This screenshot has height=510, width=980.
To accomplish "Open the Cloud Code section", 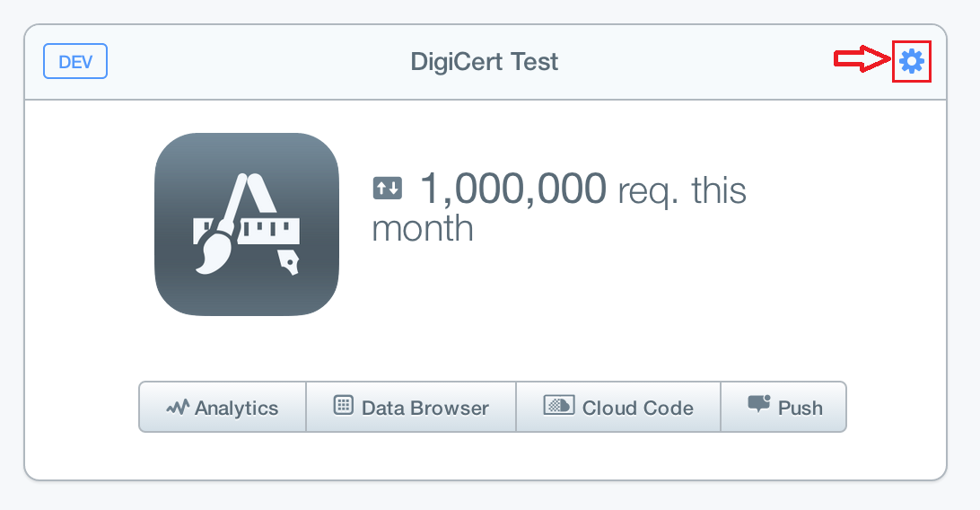I will click(618, 408).
